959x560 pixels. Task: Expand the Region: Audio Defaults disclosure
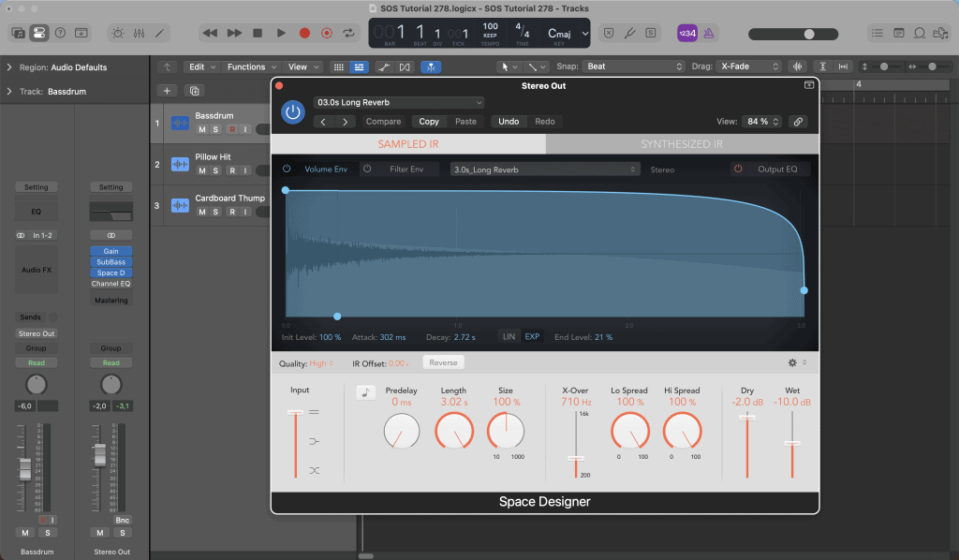9,67
